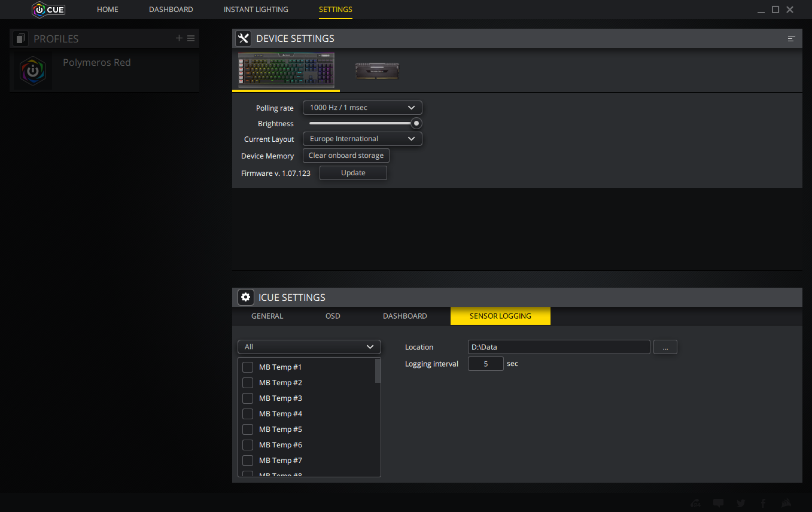Click the MB Temp #7 label text
812x512 pixels.
point(281,461)
